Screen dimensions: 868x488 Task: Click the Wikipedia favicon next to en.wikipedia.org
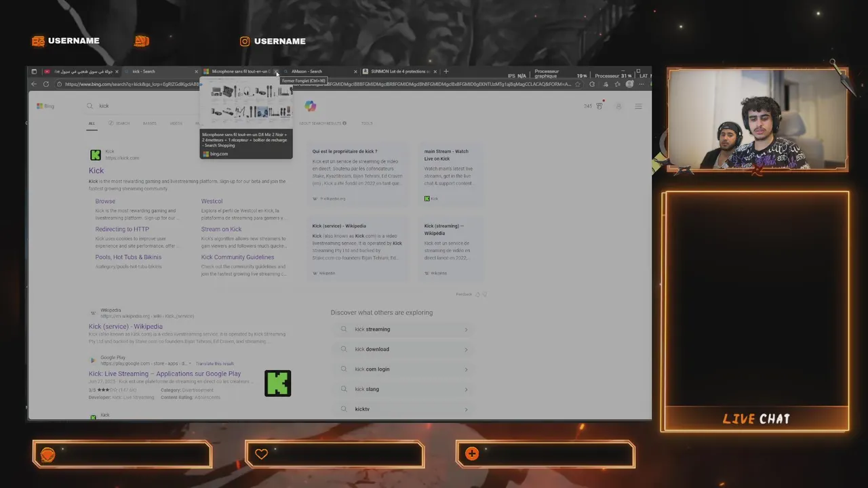[x=94, y=313]
